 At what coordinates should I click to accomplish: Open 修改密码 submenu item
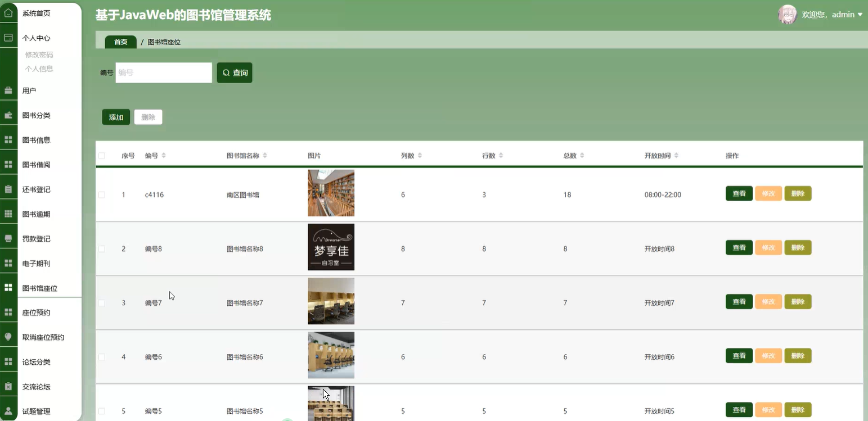coord(39,55)
